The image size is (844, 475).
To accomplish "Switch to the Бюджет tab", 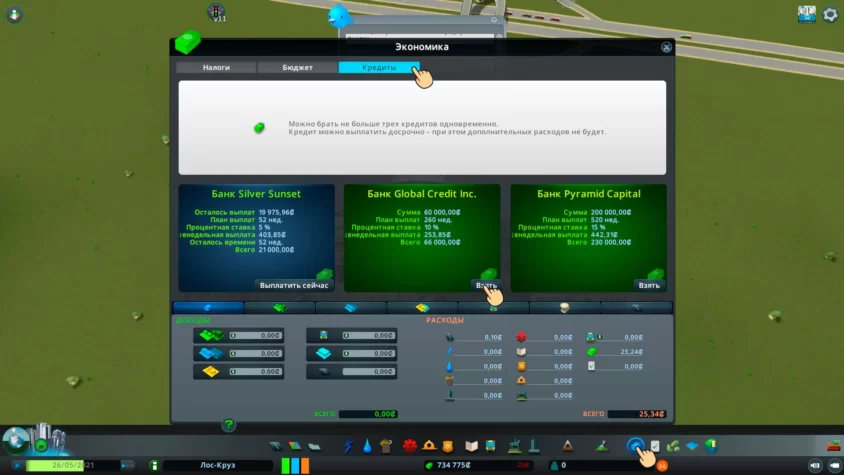I will (298, 67).
